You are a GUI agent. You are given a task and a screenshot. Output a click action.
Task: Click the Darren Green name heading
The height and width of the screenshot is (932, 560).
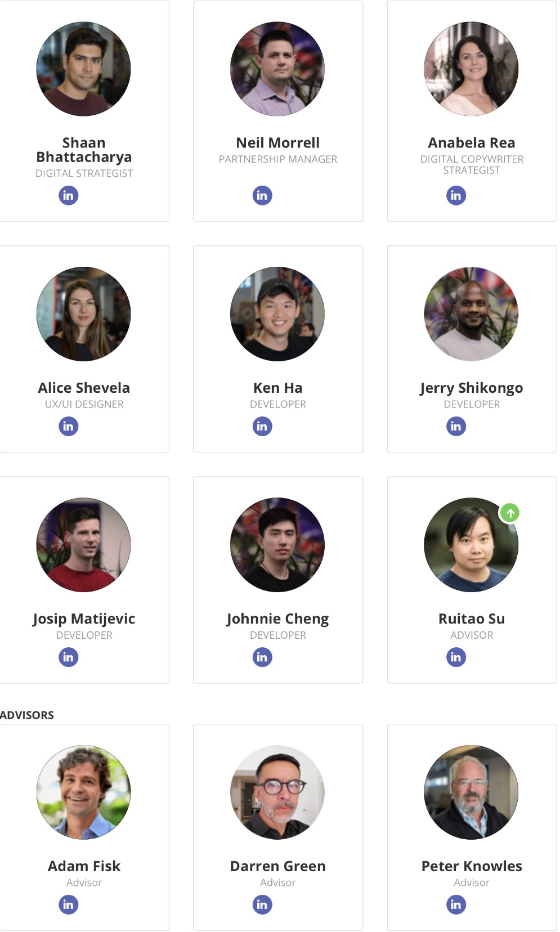278,866
